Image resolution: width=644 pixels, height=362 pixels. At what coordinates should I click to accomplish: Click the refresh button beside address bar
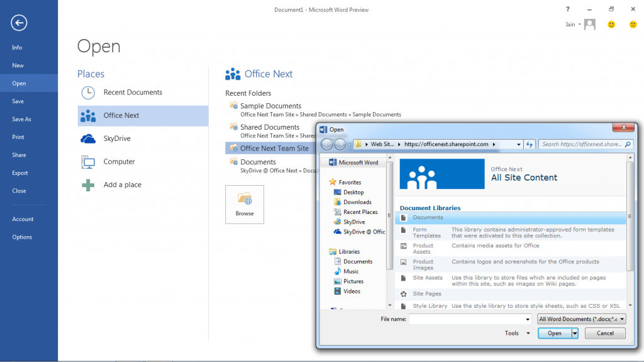(x=530, y=144)
